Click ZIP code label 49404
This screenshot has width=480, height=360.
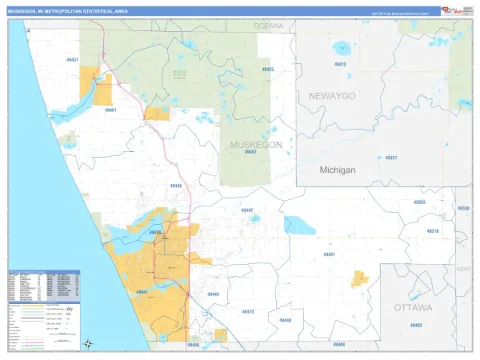tap(339, 344)
